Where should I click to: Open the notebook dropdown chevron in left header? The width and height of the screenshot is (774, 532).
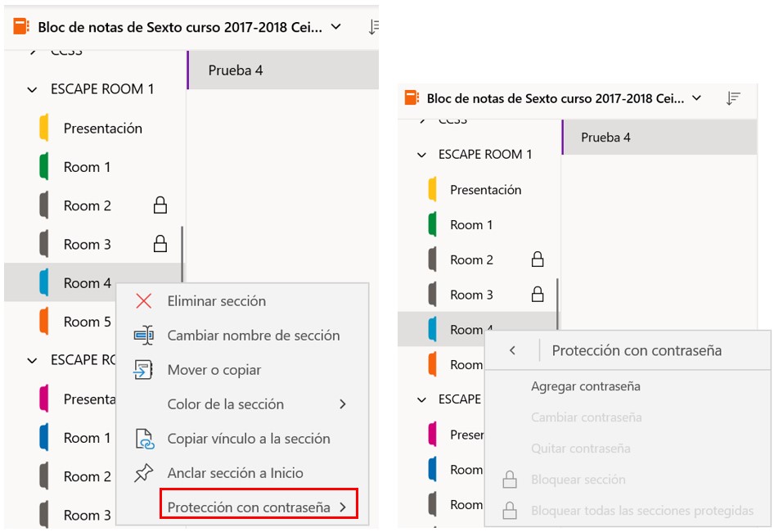336,27
